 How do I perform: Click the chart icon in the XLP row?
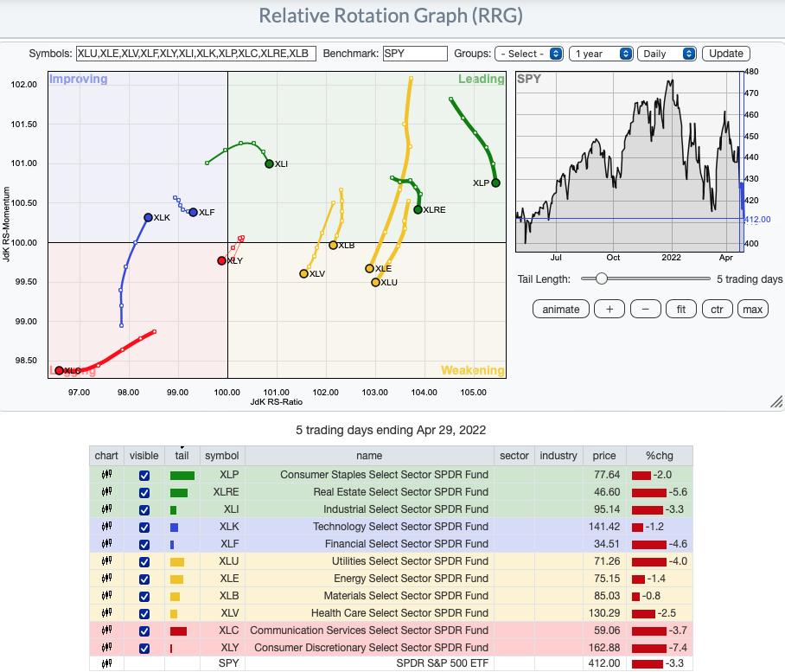tap(106, 475)
